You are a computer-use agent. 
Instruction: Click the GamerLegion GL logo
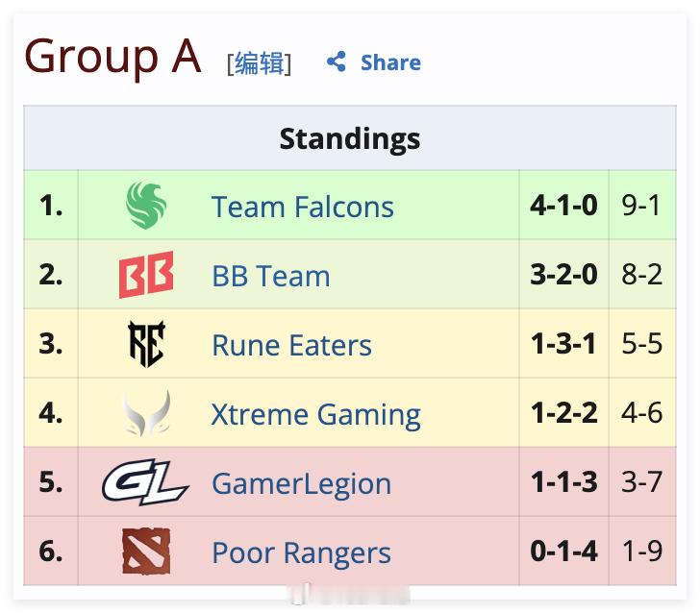(145, 482)
